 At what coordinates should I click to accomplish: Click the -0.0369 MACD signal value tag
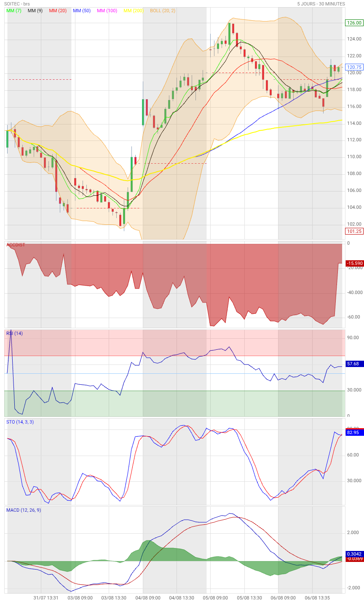[354, 559]
